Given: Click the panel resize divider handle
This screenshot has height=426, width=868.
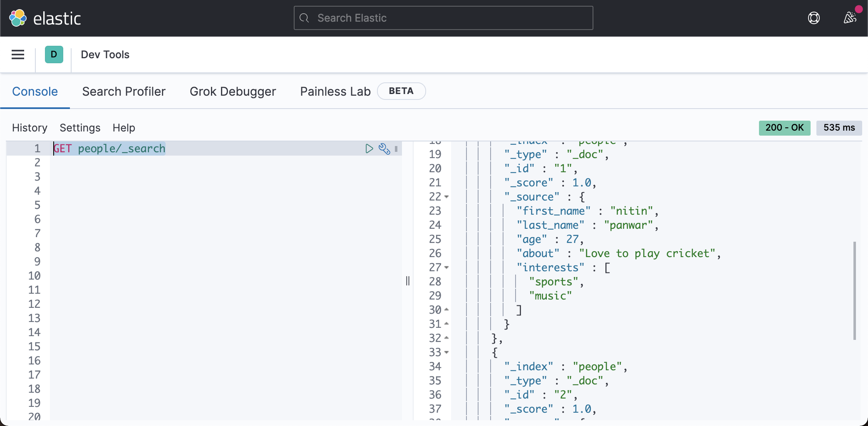Looking at the screenshot, I should [x=408, y=281].
